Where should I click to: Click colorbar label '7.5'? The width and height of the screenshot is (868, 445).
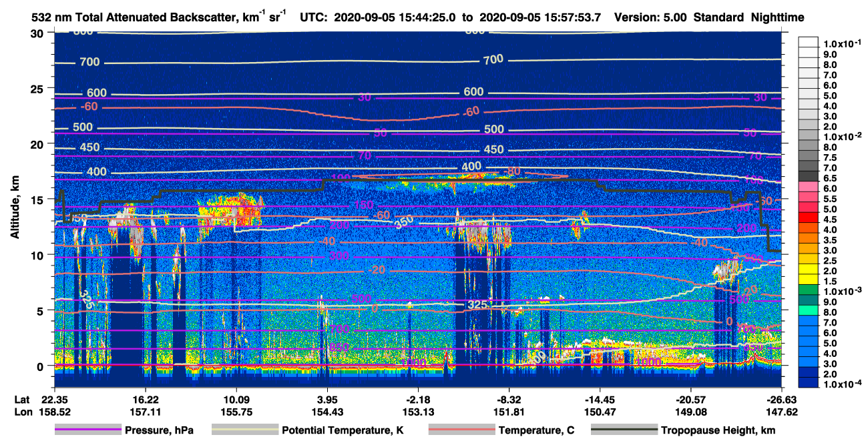[x=831, y=157]
